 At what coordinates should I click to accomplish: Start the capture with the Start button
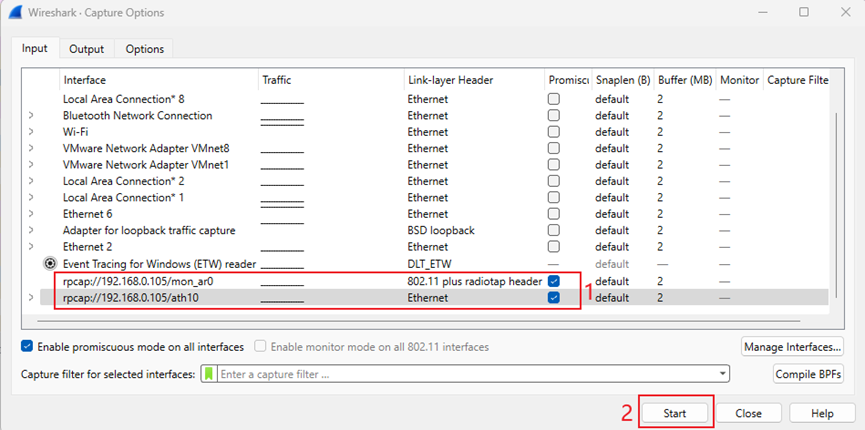pyautogui.click(x=675, y=413)
